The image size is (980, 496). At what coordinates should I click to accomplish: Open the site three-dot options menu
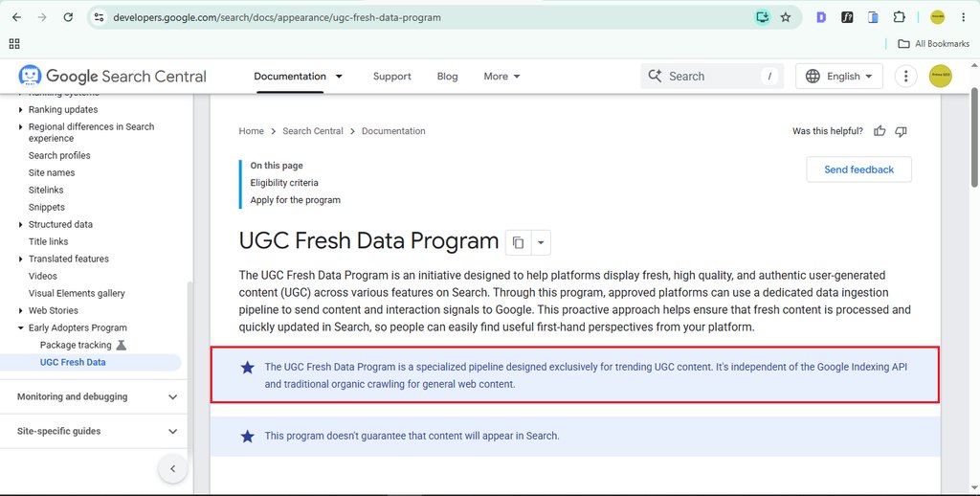pyautogui.click(x=905, y=77)
